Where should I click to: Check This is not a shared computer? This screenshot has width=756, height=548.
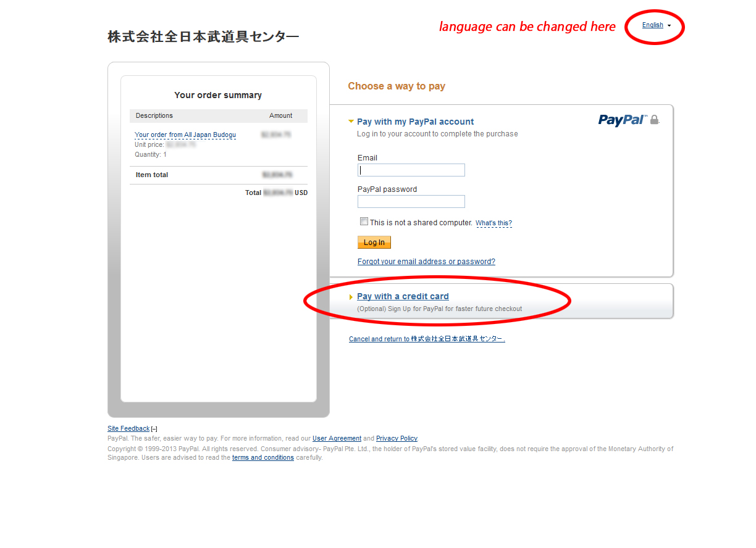point(364,222)
